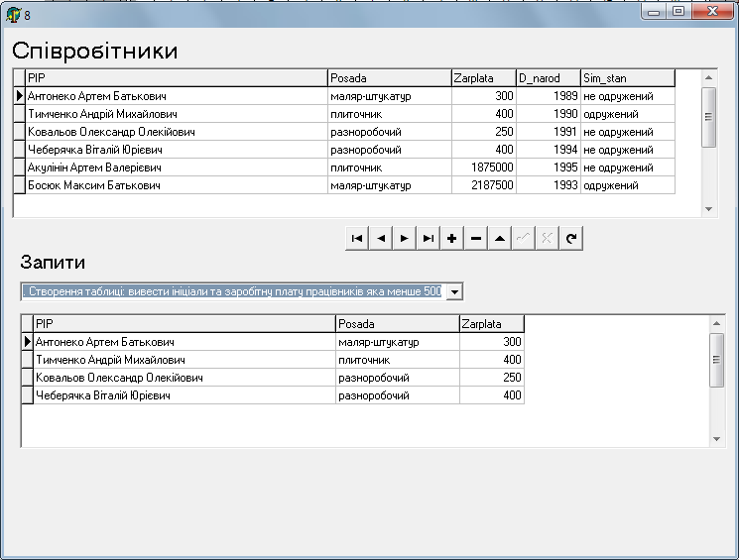Go to next record in navigator
This screenshot has height=560, width=739.
point(405,238)
